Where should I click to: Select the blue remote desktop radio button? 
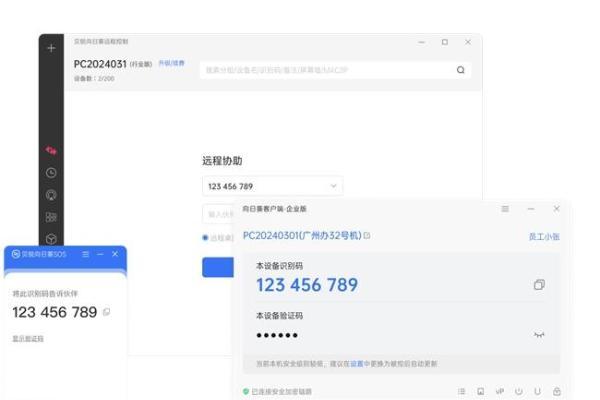coord(205,238)
